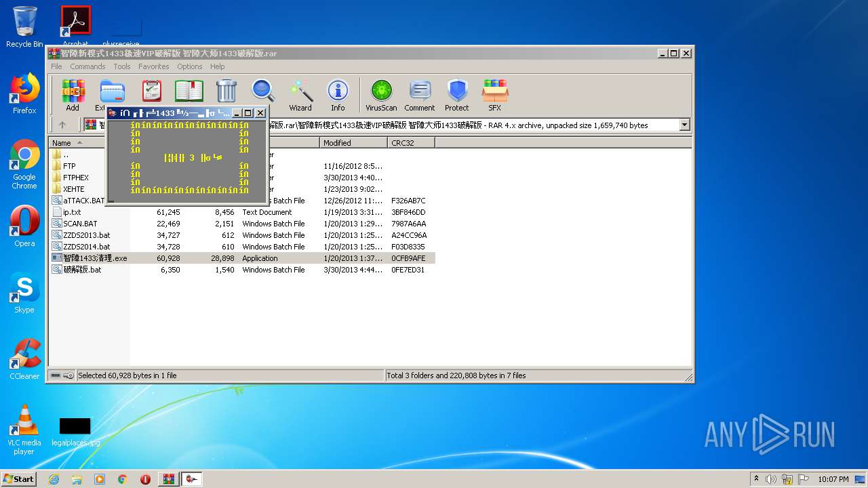Click the Recycle Bin desktop icon

click(24, 27)
